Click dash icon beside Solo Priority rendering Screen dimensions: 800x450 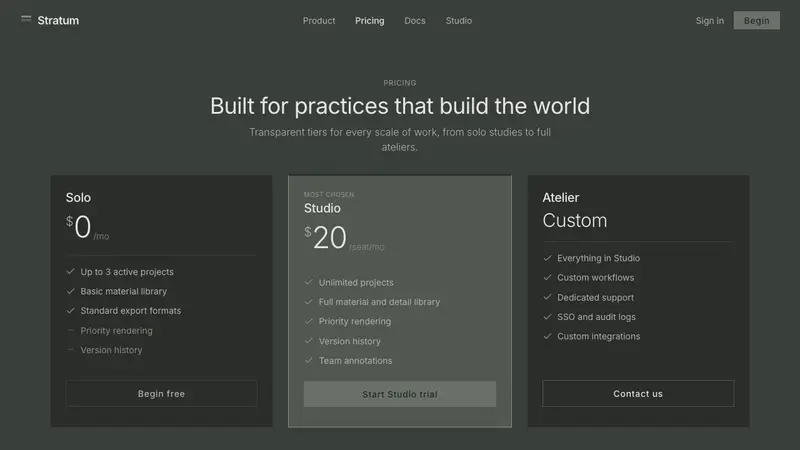pyautogui.click(x=70, y=330)
